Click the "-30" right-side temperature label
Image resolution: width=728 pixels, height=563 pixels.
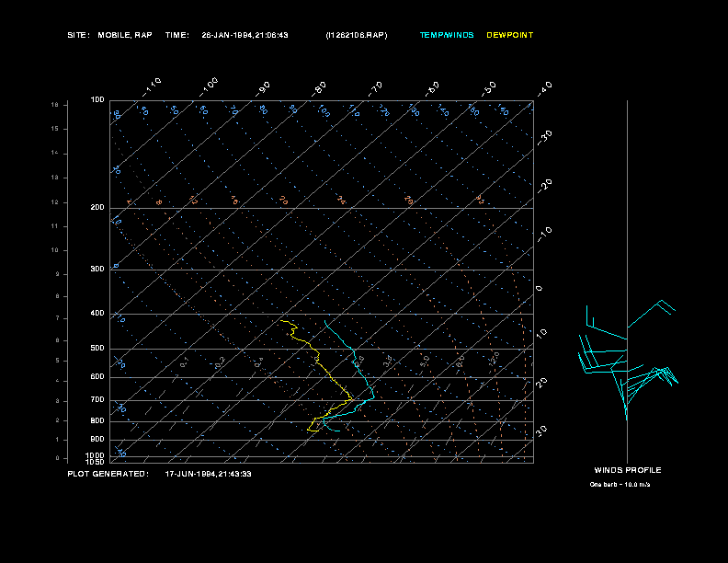pos(545,138)
